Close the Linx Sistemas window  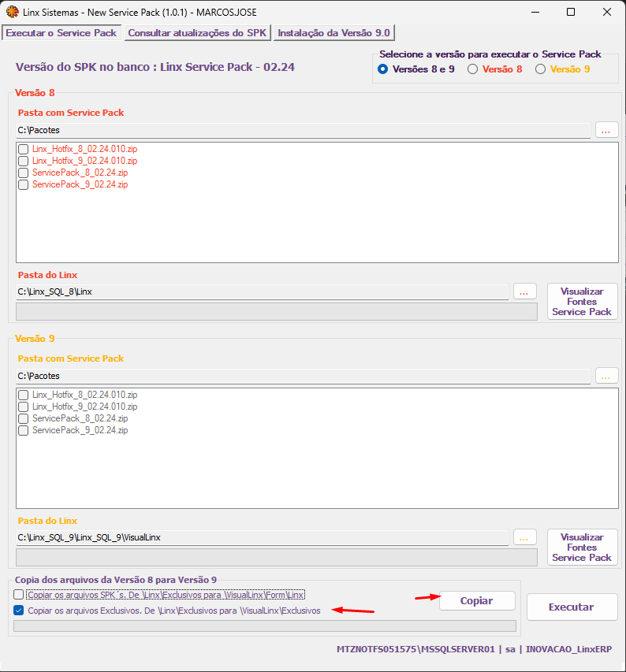click(x=607, y=12)
